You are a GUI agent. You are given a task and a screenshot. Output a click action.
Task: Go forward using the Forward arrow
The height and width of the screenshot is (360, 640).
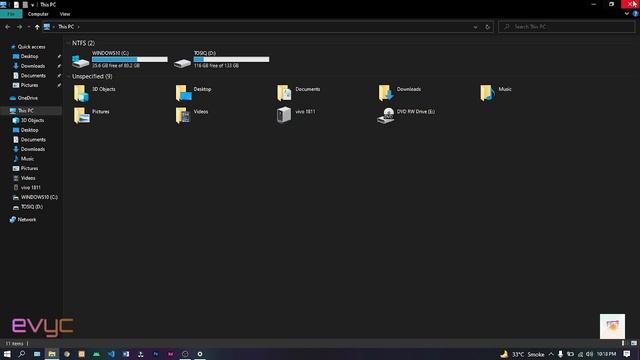coord(19,27)
